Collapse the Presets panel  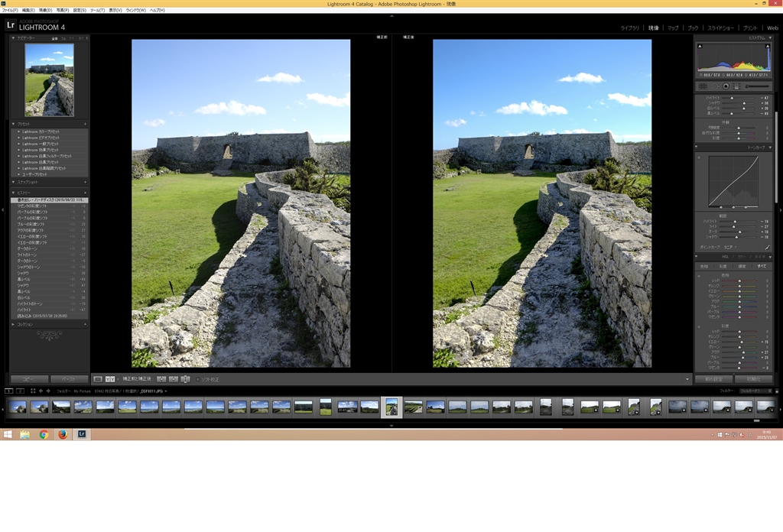point(14,124)
